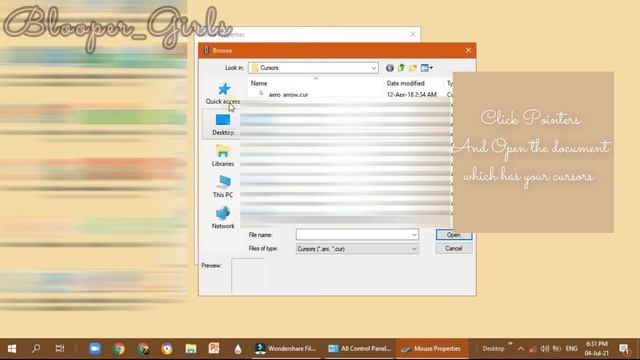
Task: Open the Files of type dropdown
Action: pos(357,249)
